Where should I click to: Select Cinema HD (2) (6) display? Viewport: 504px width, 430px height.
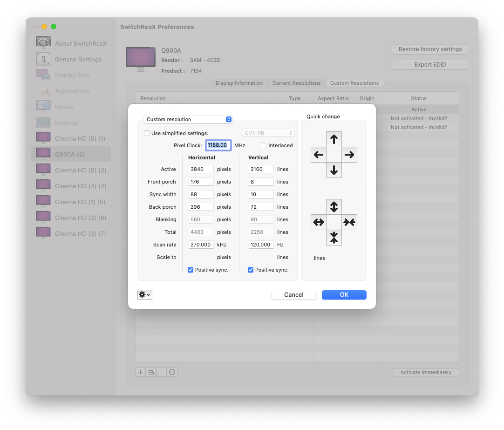coord(71,218)
